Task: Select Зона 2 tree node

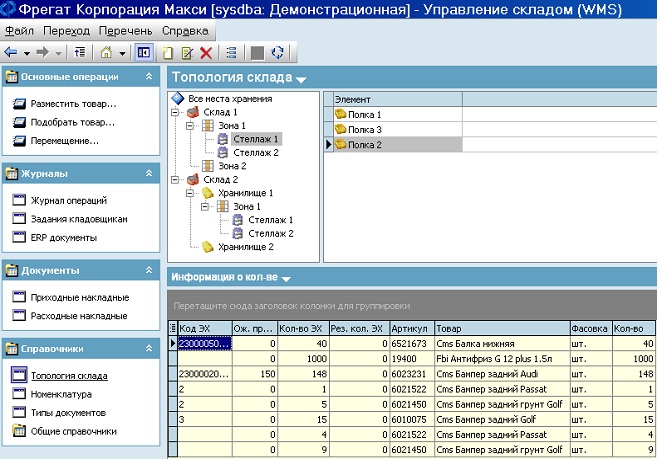Action: point(232,166)
